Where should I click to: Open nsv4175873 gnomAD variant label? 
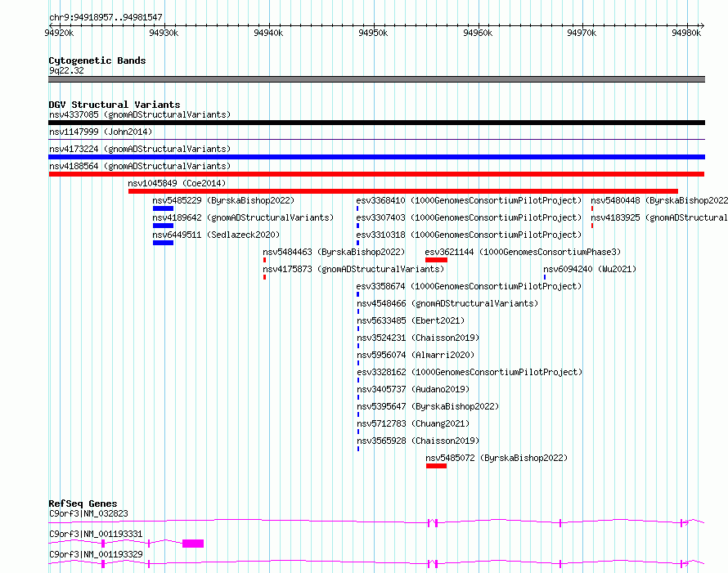coord(353,269)
